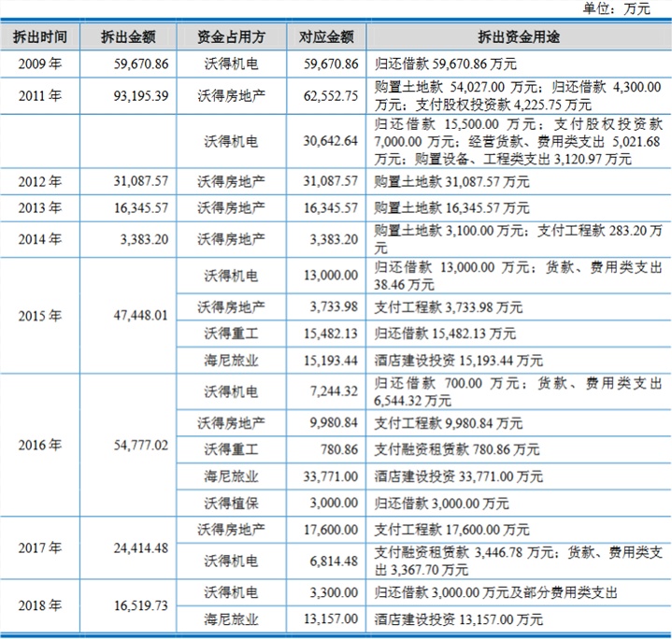Click 酒店建设投资 33,771.00 万元 text

(459, 476)
